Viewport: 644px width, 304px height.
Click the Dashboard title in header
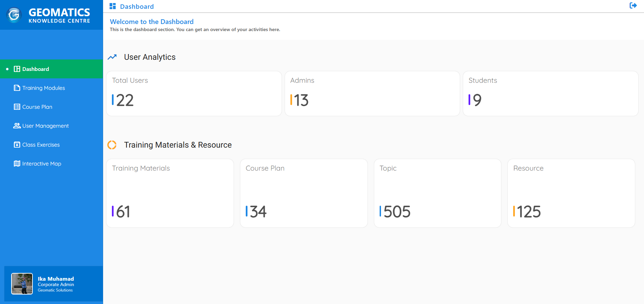point(137,6)
